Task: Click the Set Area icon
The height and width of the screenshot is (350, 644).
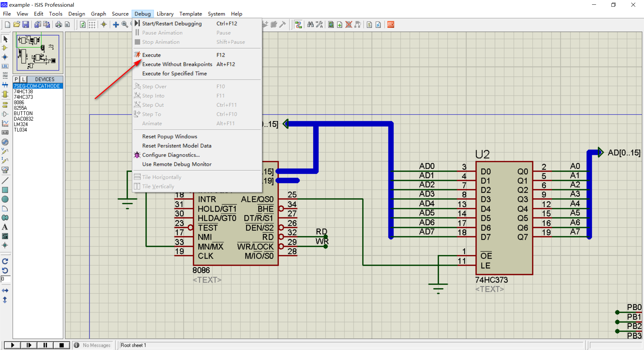Action: [x=67, y=25]
